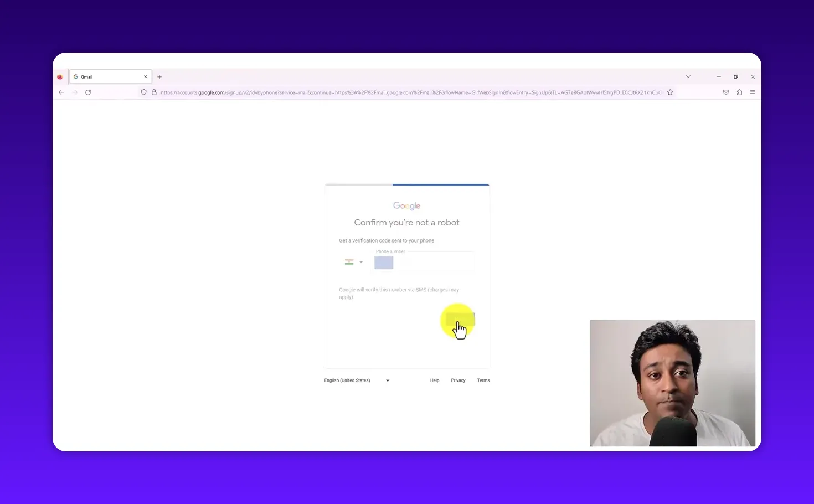Screen dimensions: 814x504
Task: Open the Help link
Action: [x=435, y=380]
